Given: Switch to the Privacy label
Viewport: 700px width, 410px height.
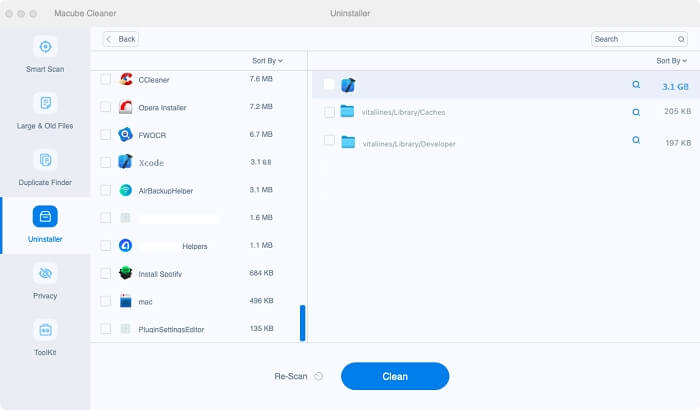Looking at the screenshot, I should (45, 296).
